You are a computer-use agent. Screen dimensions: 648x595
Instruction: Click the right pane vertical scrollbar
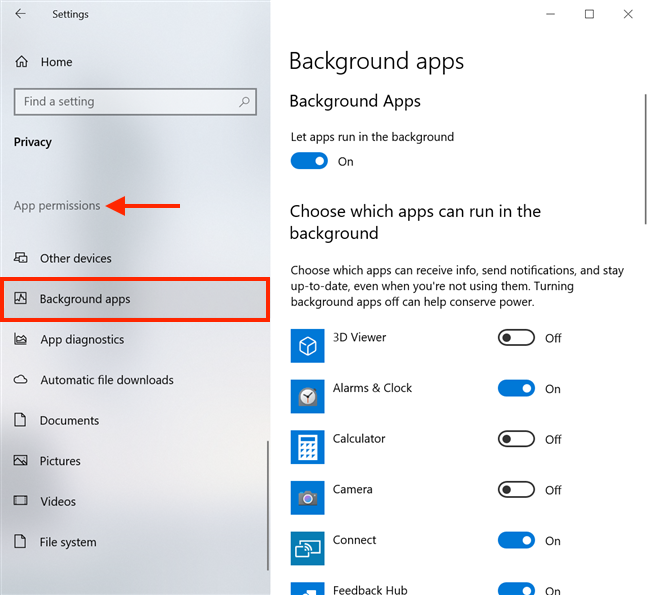point(645,159)
